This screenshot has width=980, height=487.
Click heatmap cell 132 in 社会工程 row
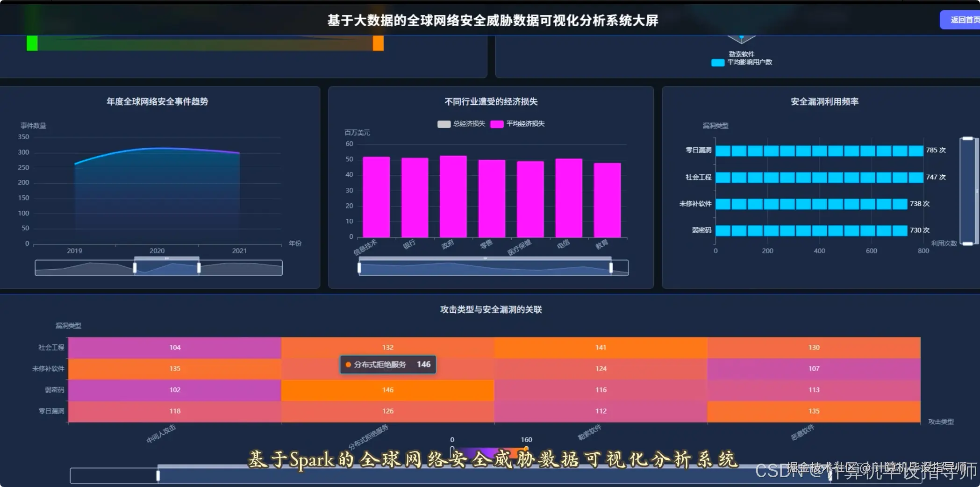[x=388, y=348]
